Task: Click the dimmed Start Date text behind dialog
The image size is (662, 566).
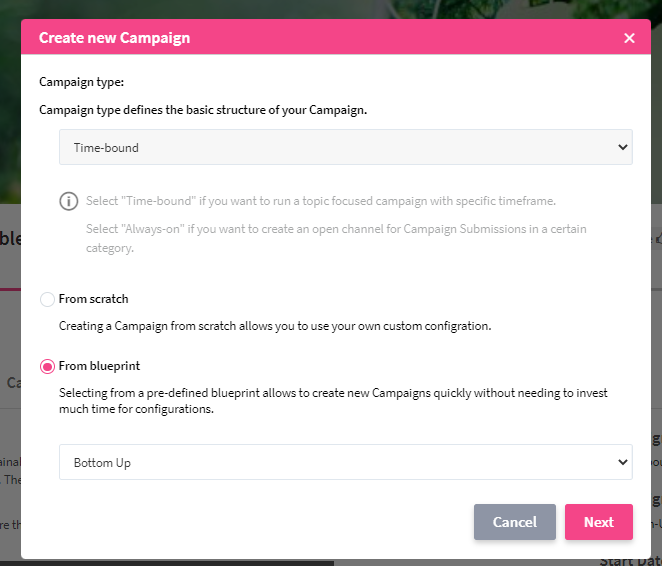Action: click(x=630, y=560)
